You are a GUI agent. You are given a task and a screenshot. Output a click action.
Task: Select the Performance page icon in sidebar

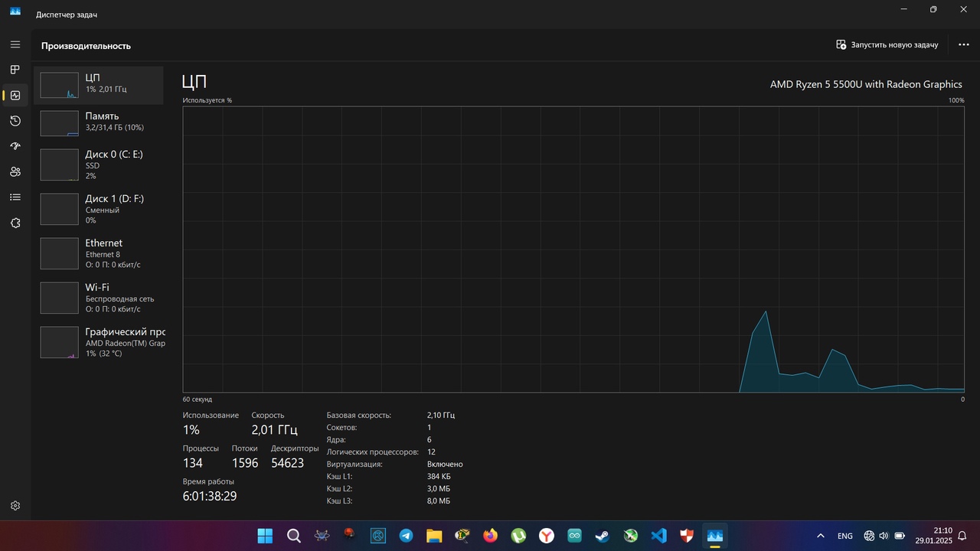15,96
